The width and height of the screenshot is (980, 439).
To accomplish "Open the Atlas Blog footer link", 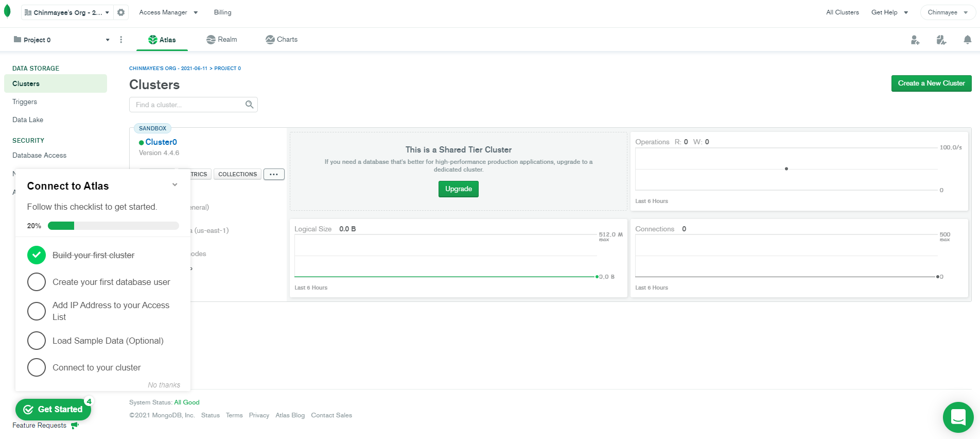I will point(290,415).
